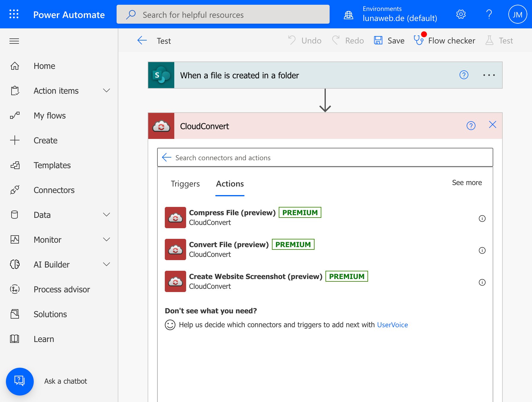This screenshot has height=402, width=532.
Task: Select the Actions tab
Action: click(x=230, y=184)
